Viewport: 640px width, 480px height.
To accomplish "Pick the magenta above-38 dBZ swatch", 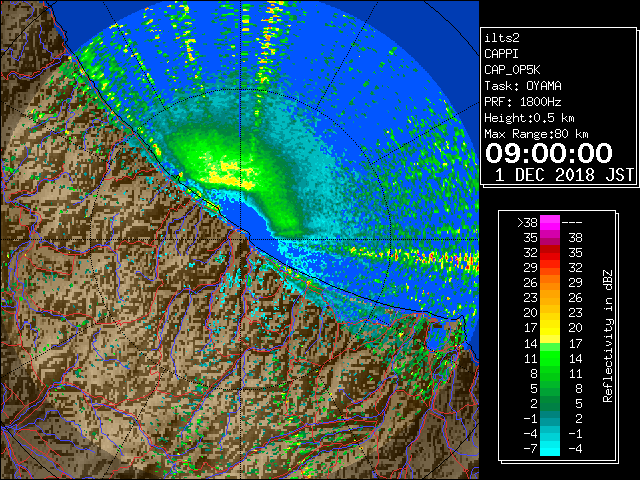I will [x=550, y=223].
